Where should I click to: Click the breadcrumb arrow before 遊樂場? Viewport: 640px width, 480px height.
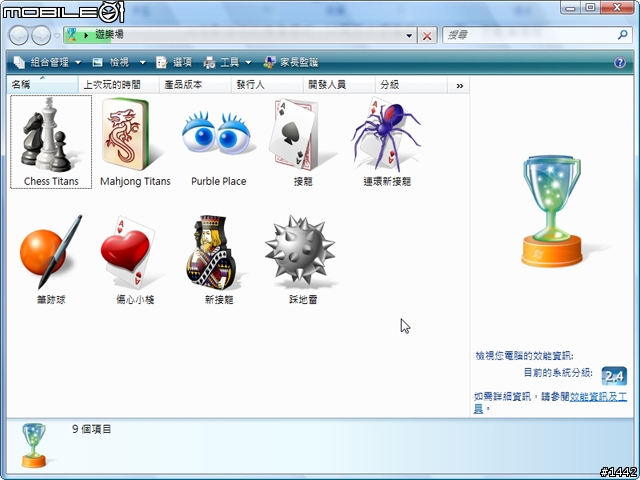coord(86,35)
